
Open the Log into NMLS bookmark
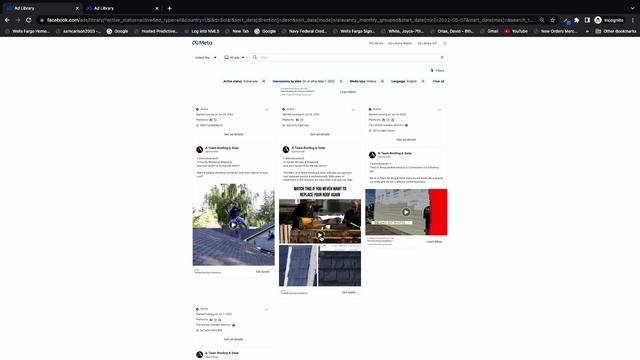(x=202, y=31)
